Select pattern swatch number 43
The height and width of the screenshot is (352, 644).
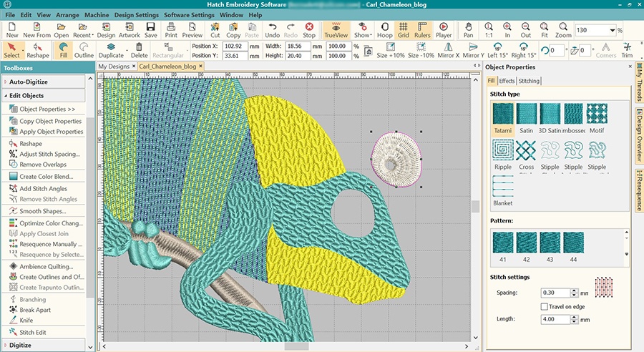tap(550, 243)
